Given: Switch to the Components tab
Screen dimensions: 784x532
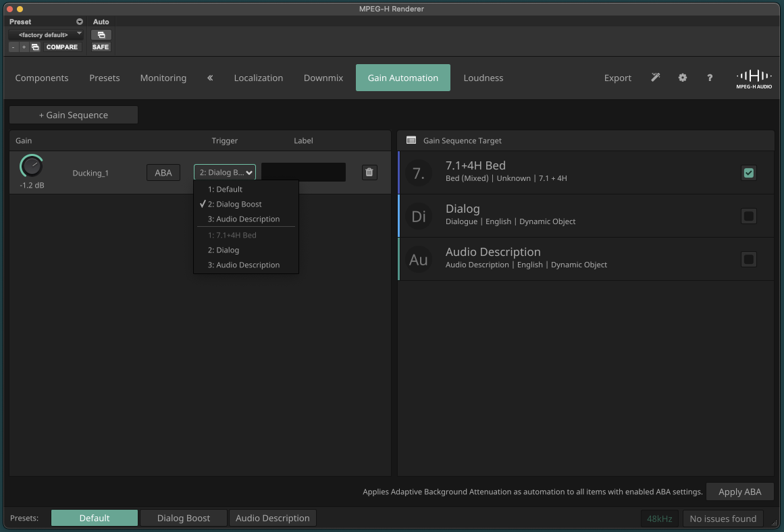Looking at the screenshot, I should [41, 78].
